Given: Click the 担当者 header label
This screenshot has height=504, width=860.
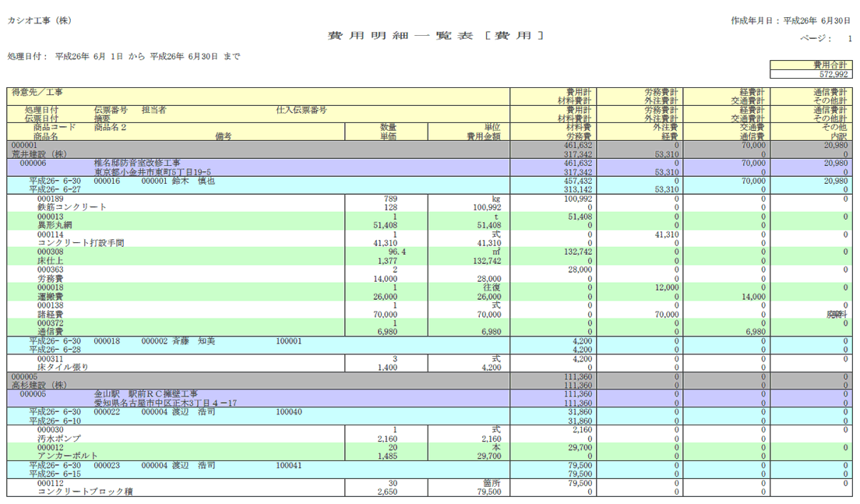Looking at the screenshot, I should 154,110.
